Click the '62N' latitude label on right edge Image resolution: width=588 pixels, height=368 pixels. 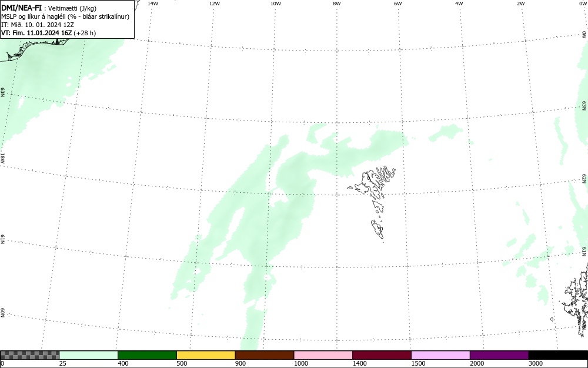584,178
